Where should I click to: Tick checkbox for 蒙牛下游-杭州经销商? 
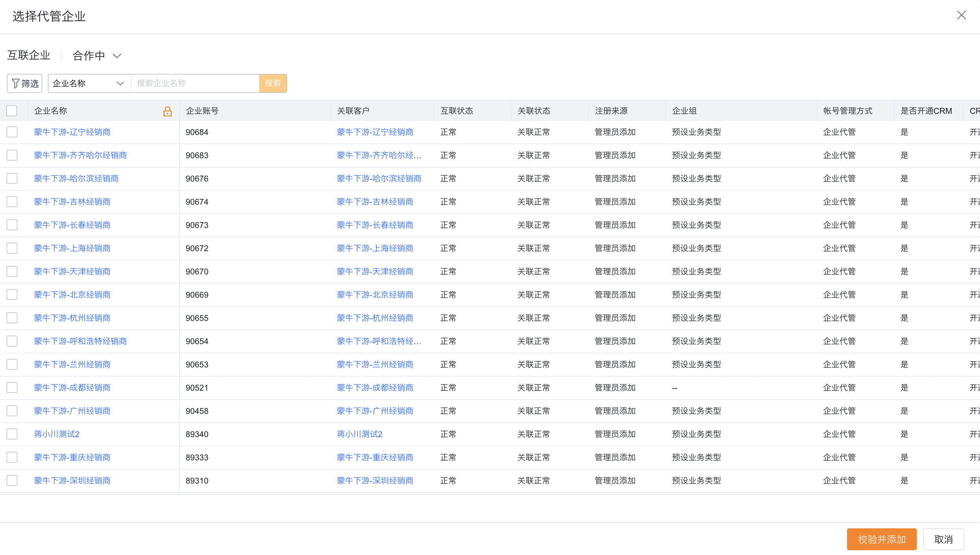tap(12, 318)
